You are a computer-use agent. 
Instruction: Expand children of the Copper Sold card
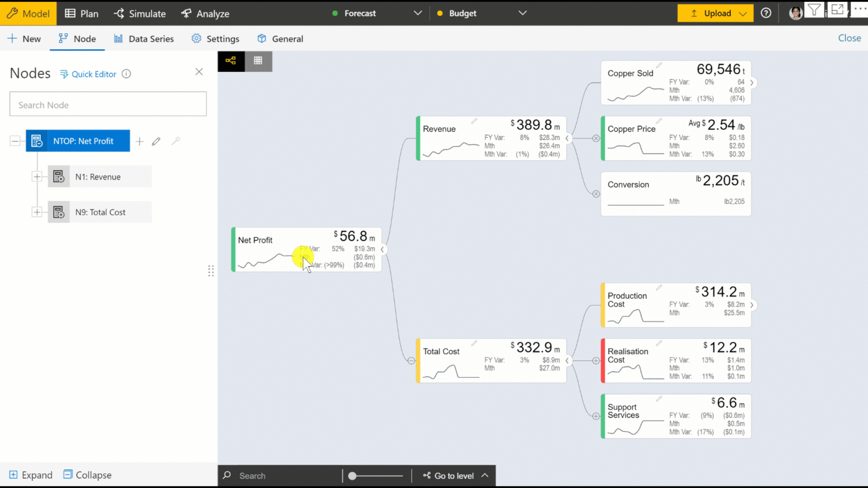752,82
